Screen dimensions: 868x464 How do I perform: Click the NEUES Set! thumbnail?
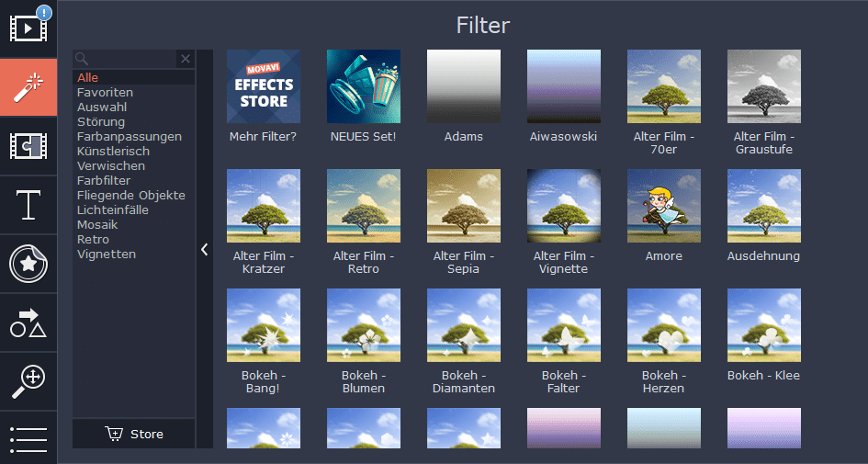[x=364, y=86]
